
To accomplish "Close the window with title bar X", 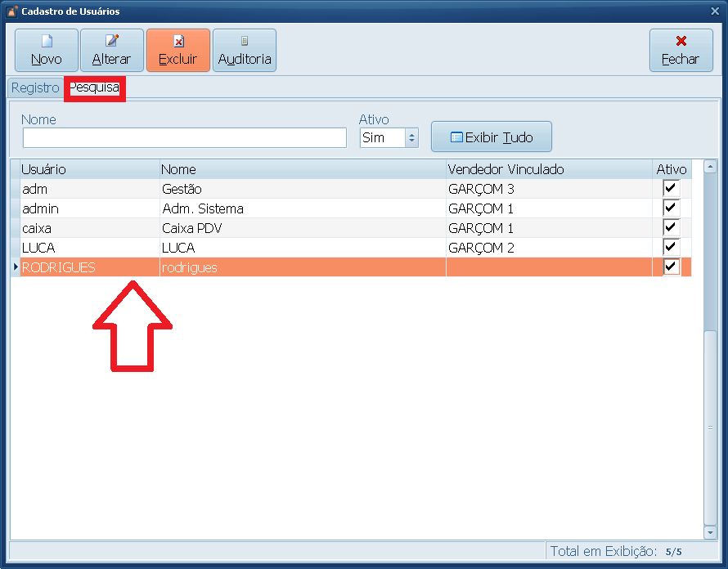I will [715, 11].
